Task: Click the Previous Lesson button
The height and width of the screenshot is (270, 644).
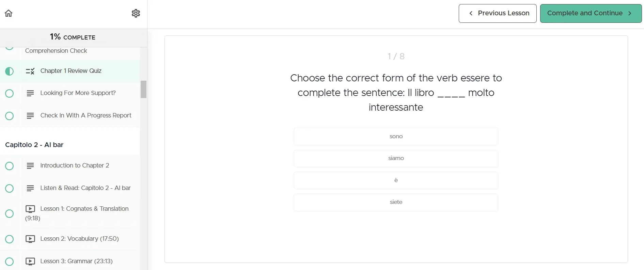Action: click(x=497, y=13)
